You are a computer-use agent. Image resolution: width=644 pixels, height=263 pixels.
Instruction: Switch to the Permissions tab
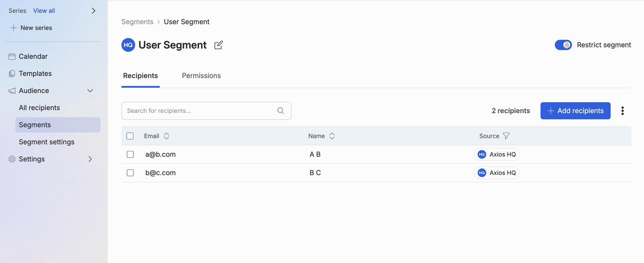click(201, 76)
